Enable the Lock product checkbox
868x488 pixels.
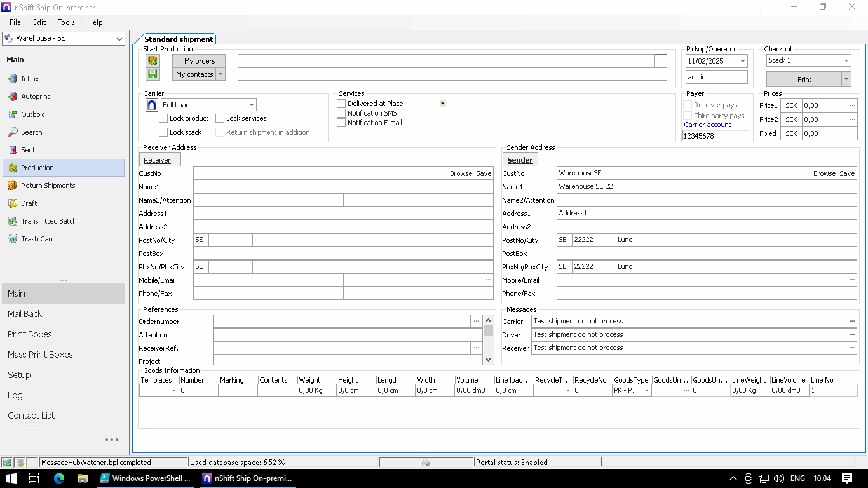pyautogui.click(x=164, y=118)
